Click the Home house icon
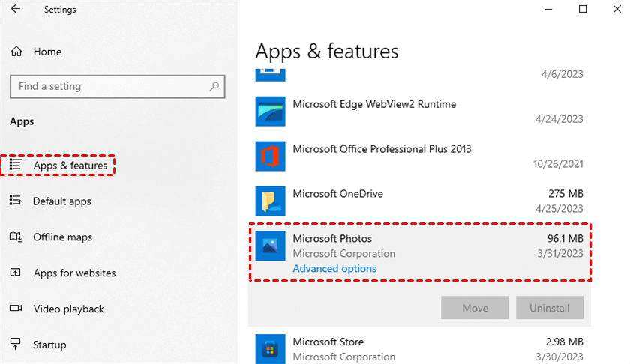The height and width of the screenshot is (364, 630). pyautogui.click(x=16, y=52)
